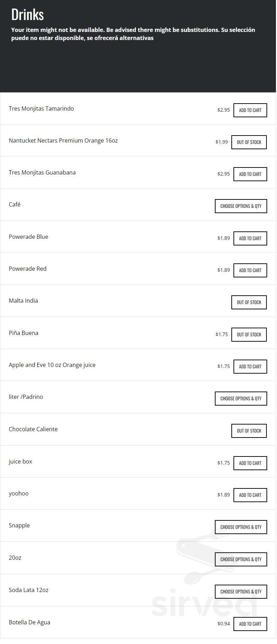Choose options and quantity for Snapple
277x644 pixels.
pos(241,527)
